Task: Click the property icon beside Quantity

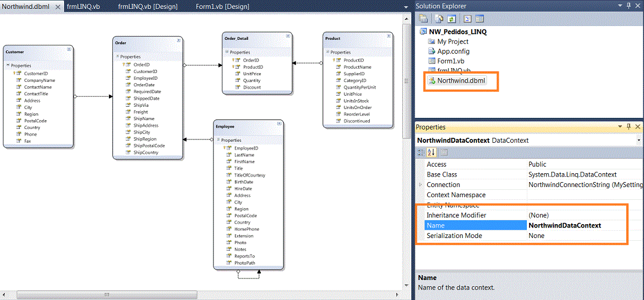Action: click(238, 81)
